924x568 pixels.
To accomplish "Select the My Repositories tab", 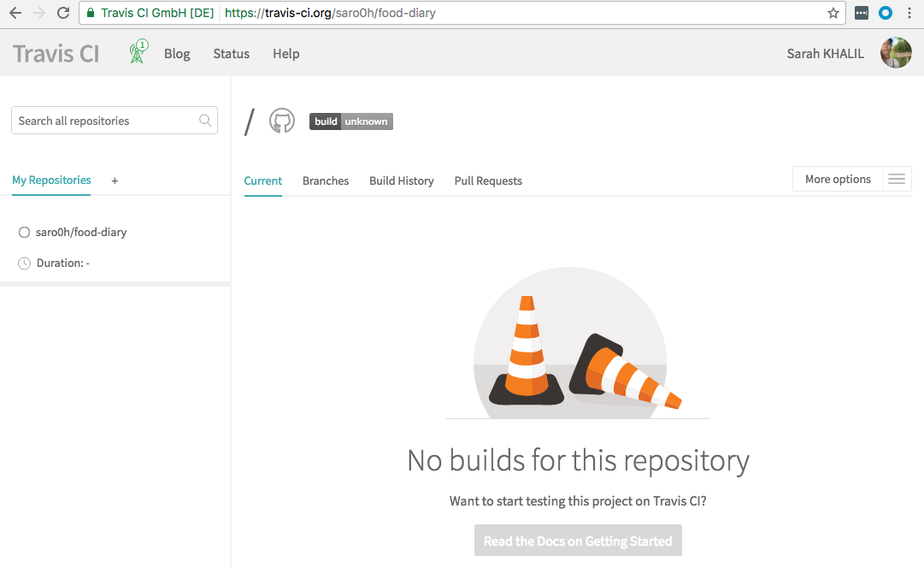I will [51, 180].
